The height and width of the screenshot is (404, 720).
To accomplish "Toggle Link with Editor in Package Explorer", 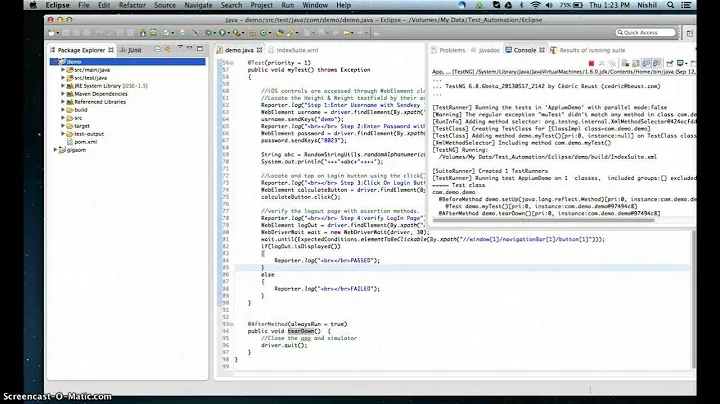I will [x=168, y=49].
